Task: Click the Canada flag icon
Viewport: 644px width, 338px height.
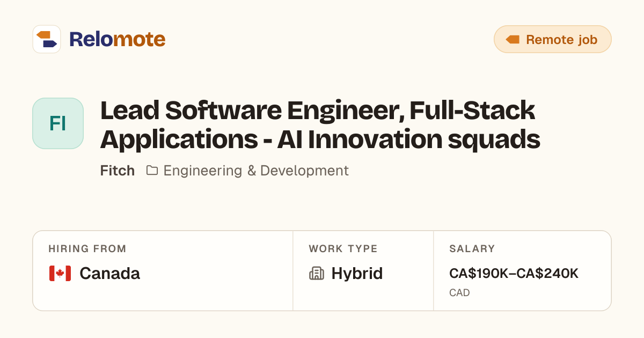Action: click(60, 274)
